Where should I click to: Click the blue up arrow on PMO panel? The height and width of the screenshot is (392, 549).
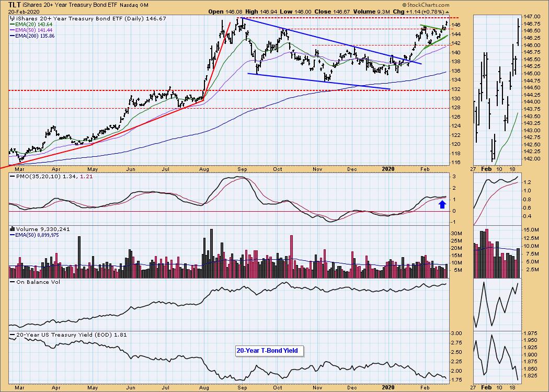pyautogui.click(x=442, y=204)
